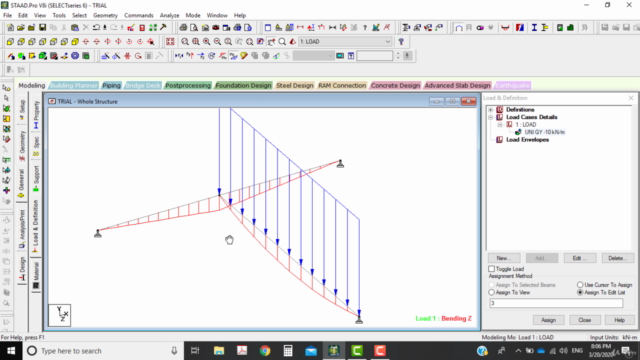640x360 pixels.
Task: Click the Undo arrow icon in the toolbar
Action: coord(96,28)
